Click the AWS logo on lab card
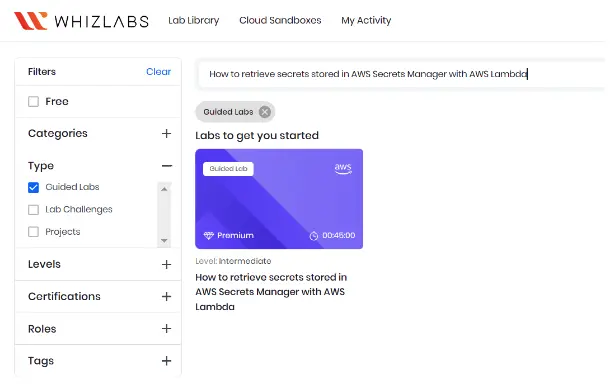The height and width of the screenshot is (390, 614). click(343, 169)
